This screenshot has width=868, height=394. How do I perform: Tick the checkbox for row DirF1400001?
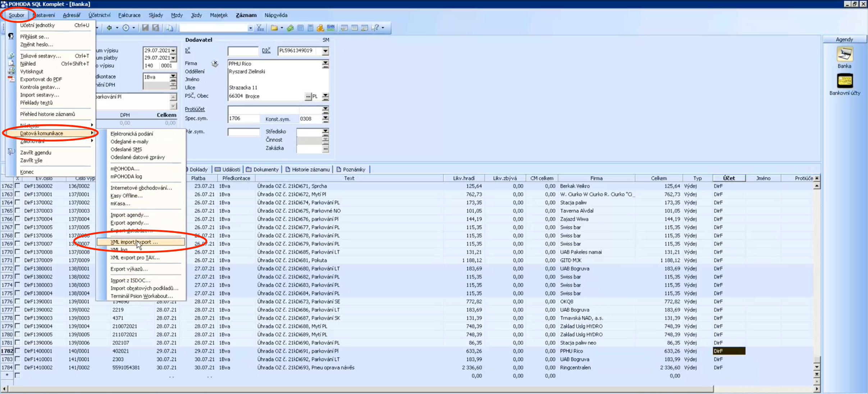point(17,351)
